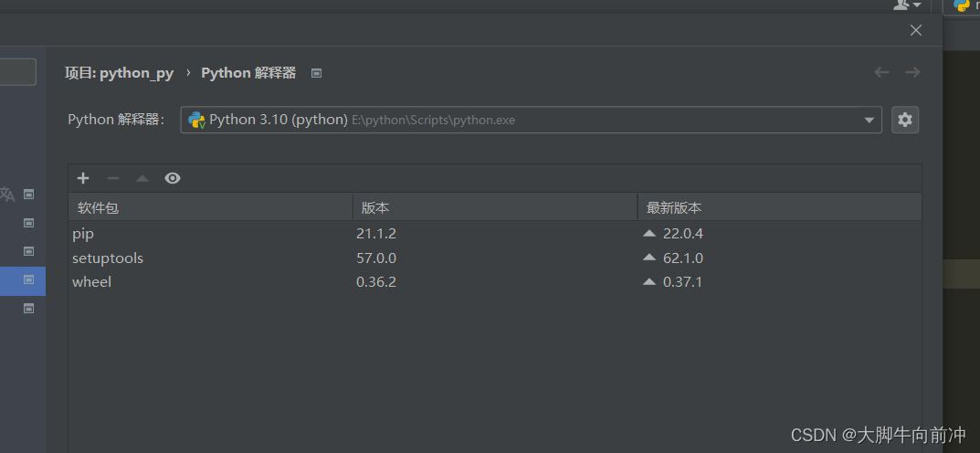980x453 pixels.
Task: Select the pip package row
Action: (495, 234)
